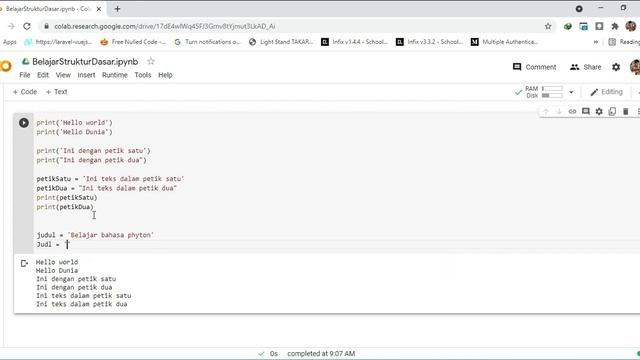Add a new Text cell
The height and width of the screenshot is (360, 640).
point(57,92)
